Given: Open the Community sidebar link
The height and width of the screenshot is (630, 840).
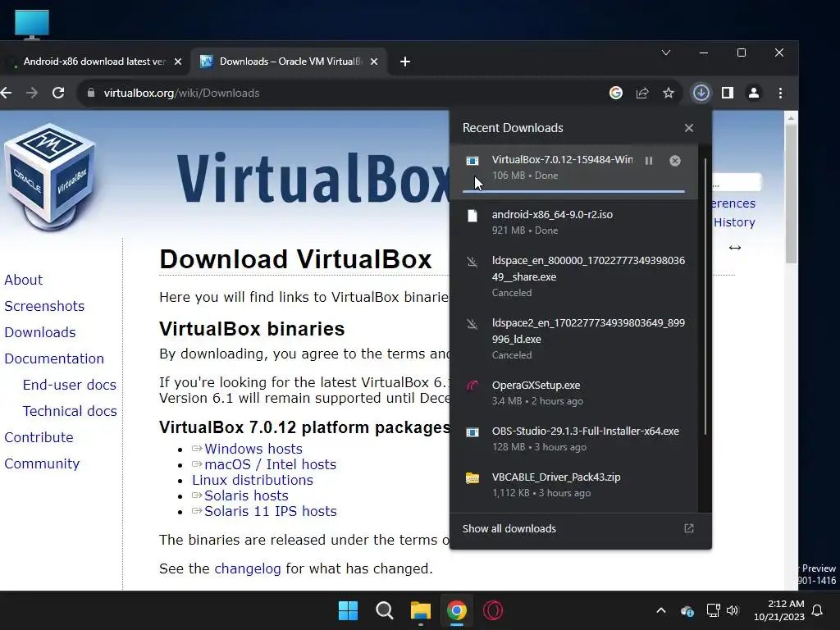Looking at the screenshot, I should click(x=42, y=463).
